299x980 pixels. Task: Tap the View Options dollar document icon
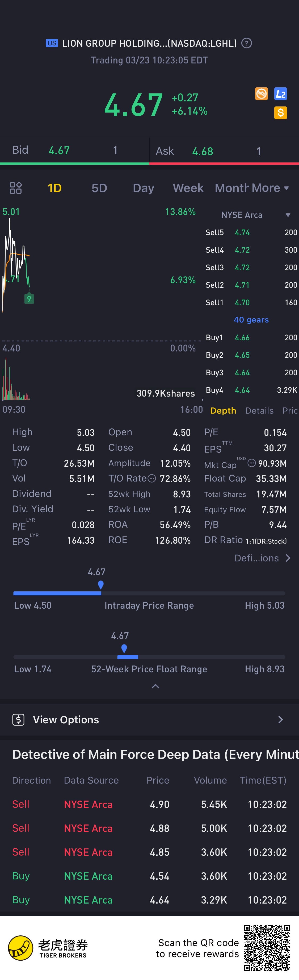18,719
